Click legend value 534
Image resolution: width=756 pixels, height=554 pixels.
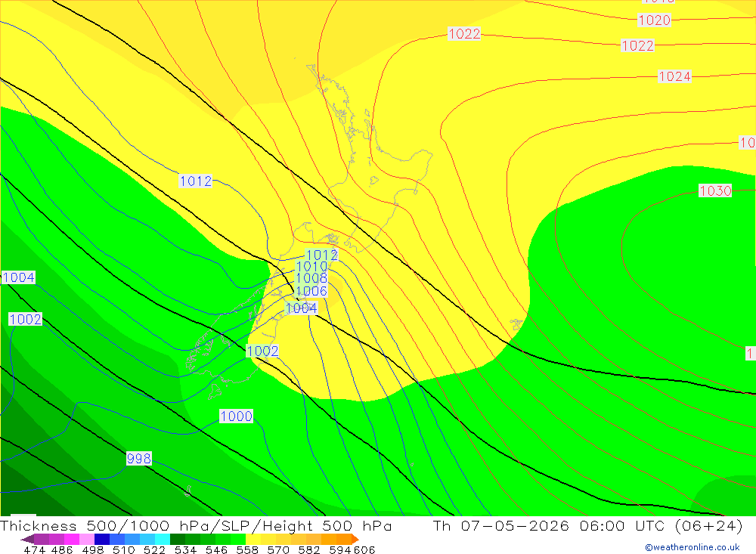pos(185,549)
